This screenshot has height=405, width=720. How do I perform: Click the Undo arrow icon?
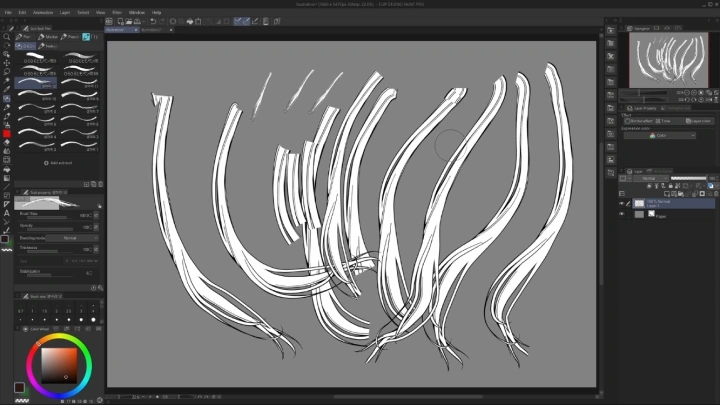pyautogui.click(x=153, y=20)
